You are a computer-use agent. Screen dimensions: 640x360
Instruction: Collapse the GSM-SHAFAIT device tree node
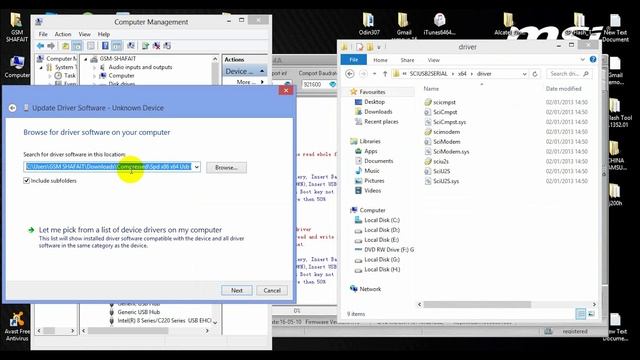click(x=86, y=59)
